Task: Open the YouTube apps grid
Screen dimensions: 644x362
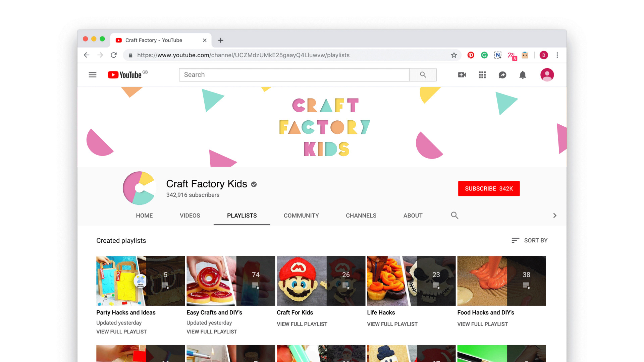Action: click(482, 75)
